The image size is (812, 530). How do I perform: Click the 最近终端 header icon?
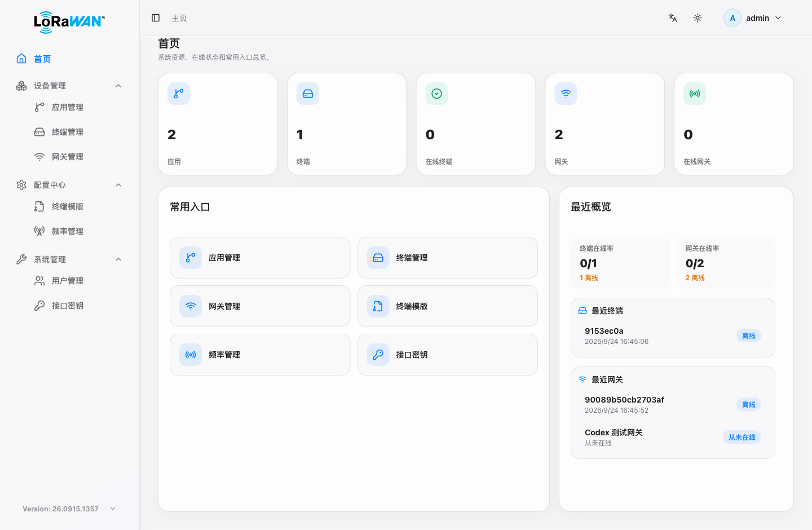tap(582, 311)
